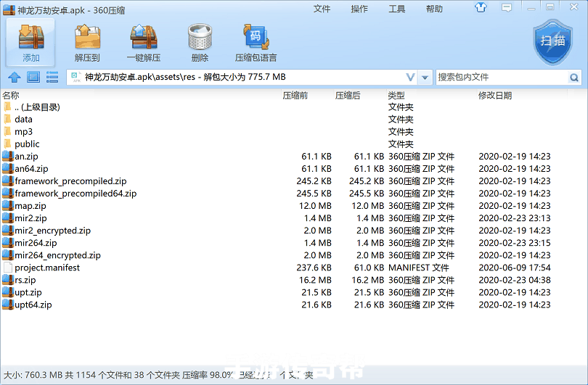The width and height of the screenshot is (588, 385).
Task: Click the 2020-02-23 23:15 date cell
Action: coord(515,243)
